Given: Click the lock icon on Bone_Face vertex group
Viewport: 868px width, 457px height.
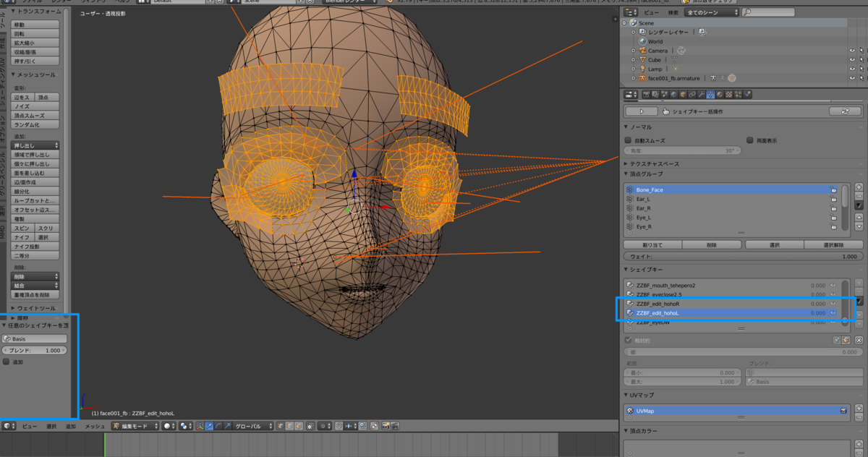Looking at the screenshot, I should (x=833, y=189).
